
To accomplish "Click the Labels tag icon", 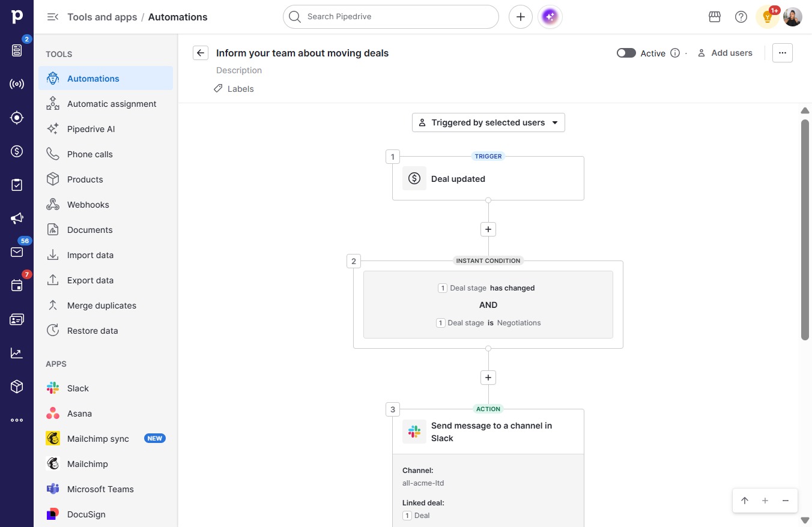I will click(x=218, y=89).
